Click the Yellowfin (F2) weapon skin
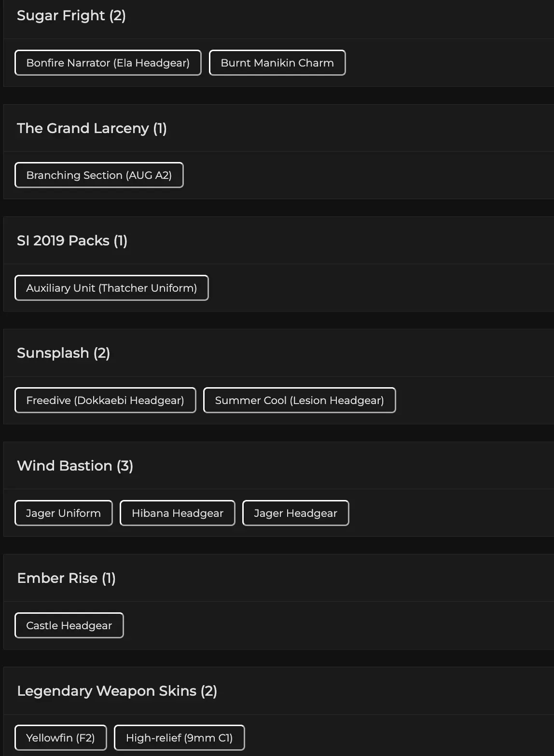The image size is (554, 756). [x=60, y=738]
